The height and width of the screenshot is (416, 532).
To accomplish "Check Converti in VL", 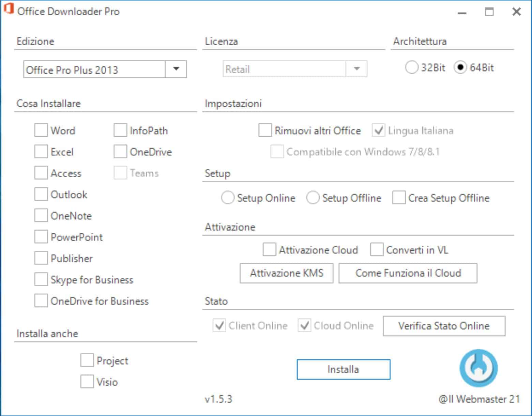I will click(x=377, y=249).
